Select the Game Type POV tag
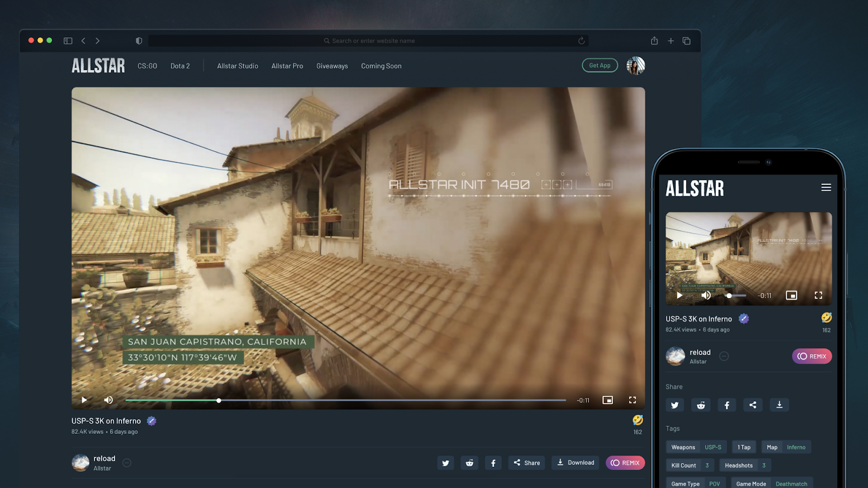The width and height of the screenshot is (868, 488). coord(695,483)
